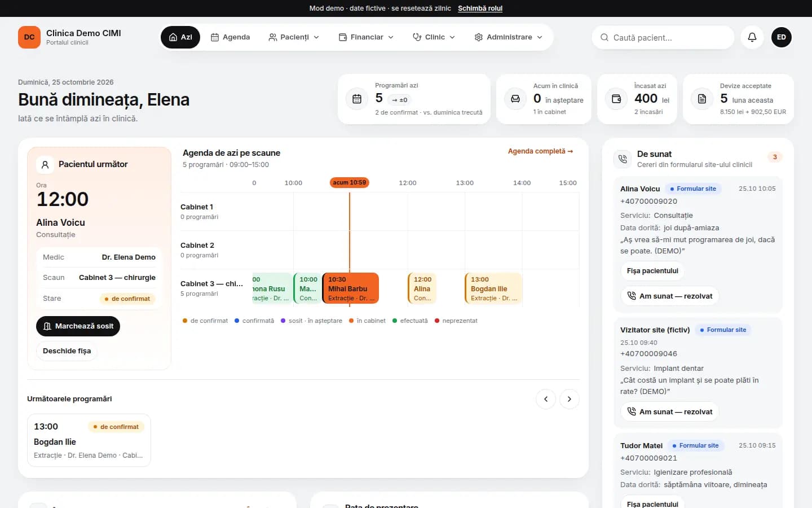
Task: Open the notifications bell
Action: (752, 37)
